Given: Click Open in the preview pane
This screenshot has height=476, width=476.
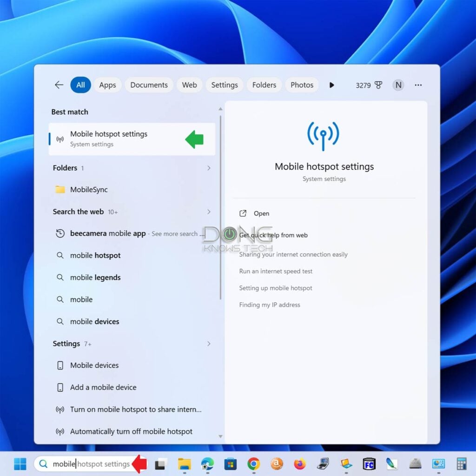Looking at the screenshot, I should (x=254, y=213).
